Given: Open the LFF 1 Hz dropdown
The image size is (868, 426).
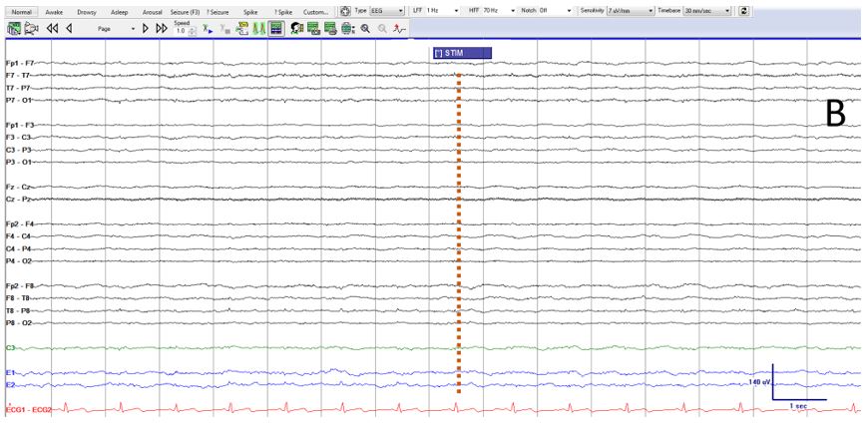Looking at the screenshot, I should [442, 11].
